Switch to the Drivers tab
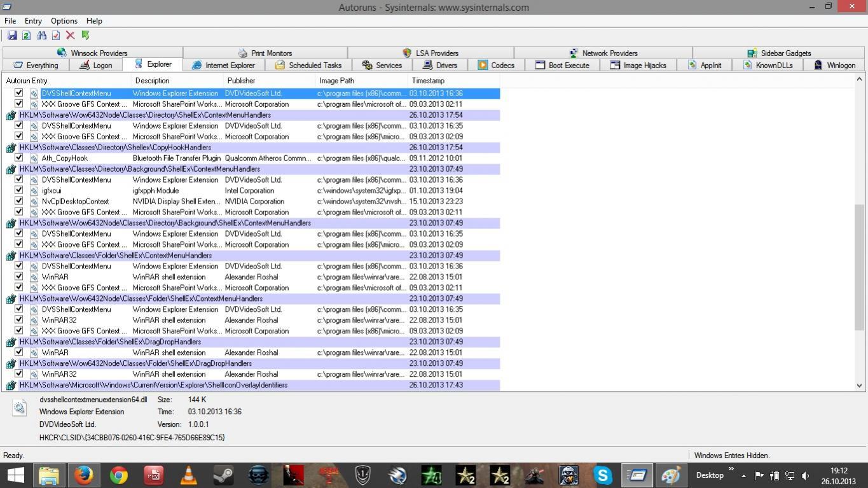Viewport: 868px width, 488px height. (440, 66)
